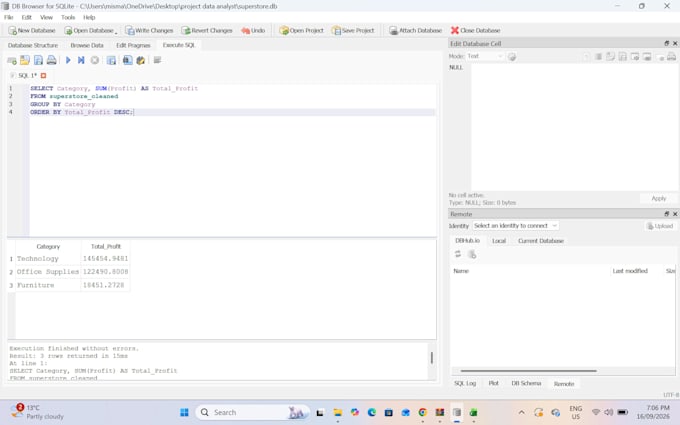Close the SQL 1 tab
Screen dimensions: 680x425
pyautogui.click(x=43, y=75)
